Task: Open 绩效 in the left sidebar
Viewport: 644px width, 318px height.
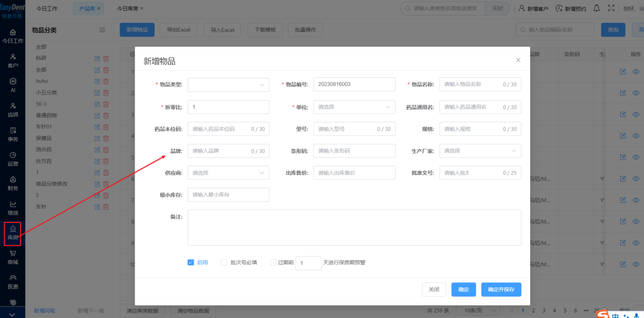Action: click(x=13, y=208)
